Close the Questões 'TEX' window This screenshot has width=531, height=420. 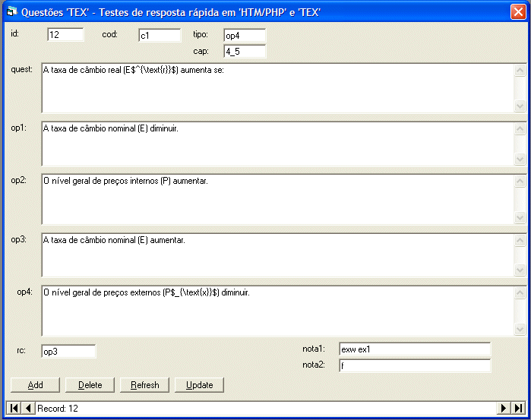click(517, 11)
